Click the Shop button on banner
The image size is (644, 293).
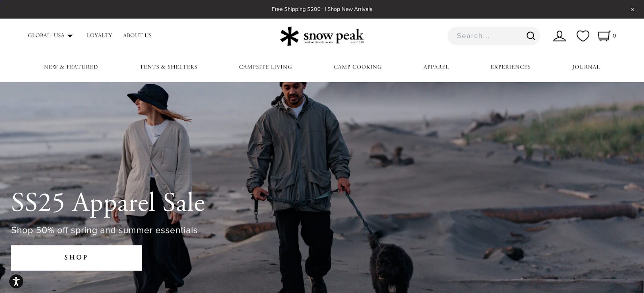pyautogui.click(x=76, y=258)
